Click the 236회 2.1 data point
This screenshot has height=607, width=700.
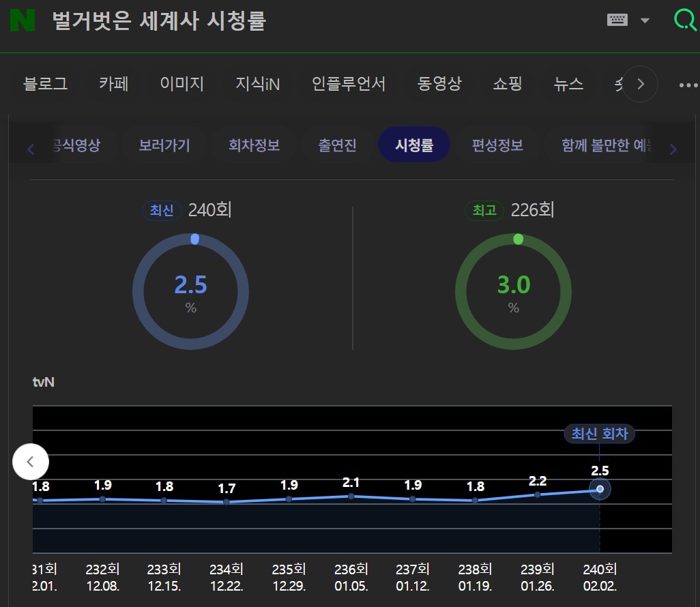[x=351, y=497]
